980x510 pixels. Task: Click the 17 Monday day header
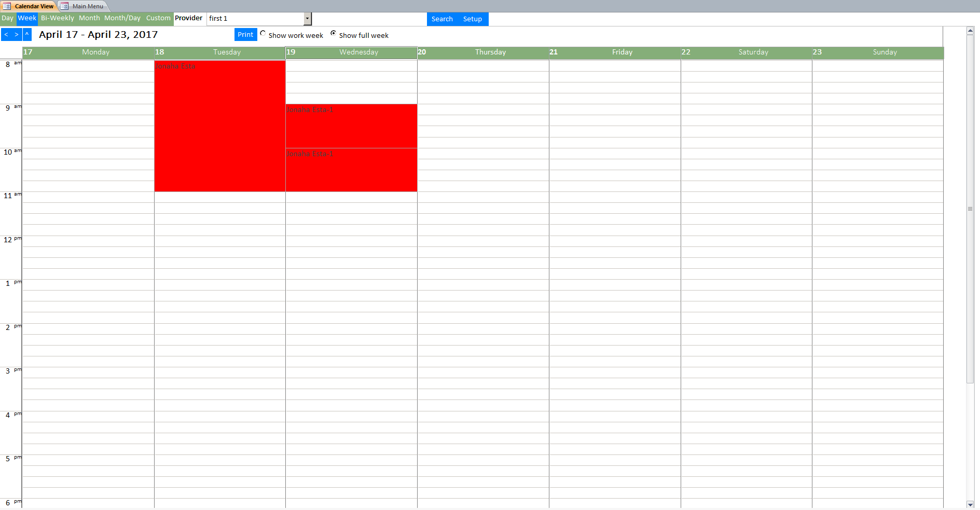(x=88, y=52)
